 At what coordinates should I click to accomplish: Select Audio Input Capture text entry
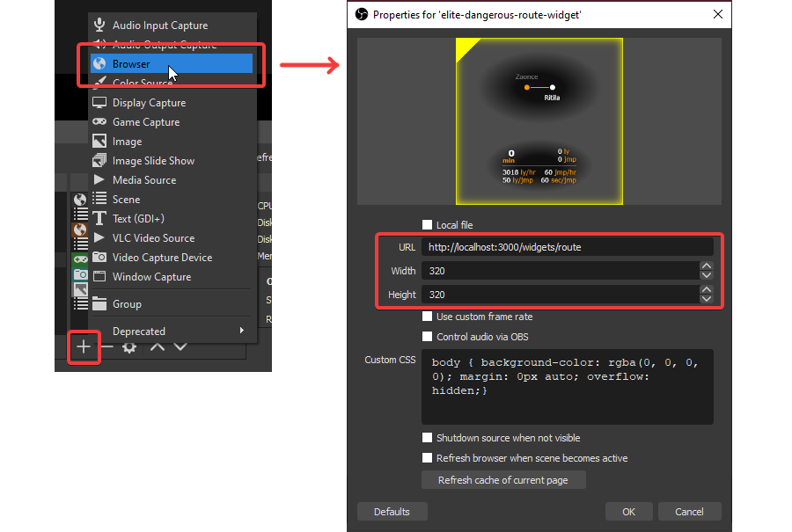coord(160,26)
